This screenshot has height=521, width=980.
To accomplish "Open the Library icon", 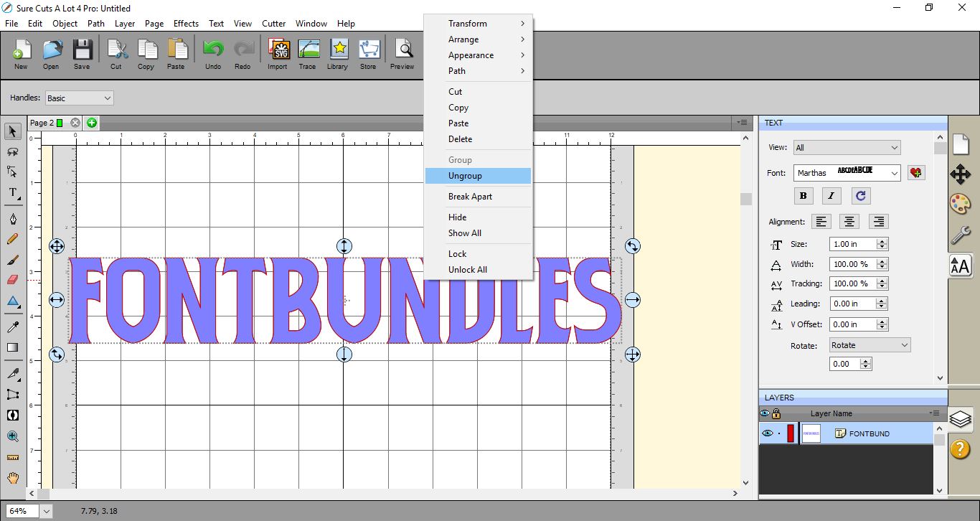I will [x=338, y=55].
